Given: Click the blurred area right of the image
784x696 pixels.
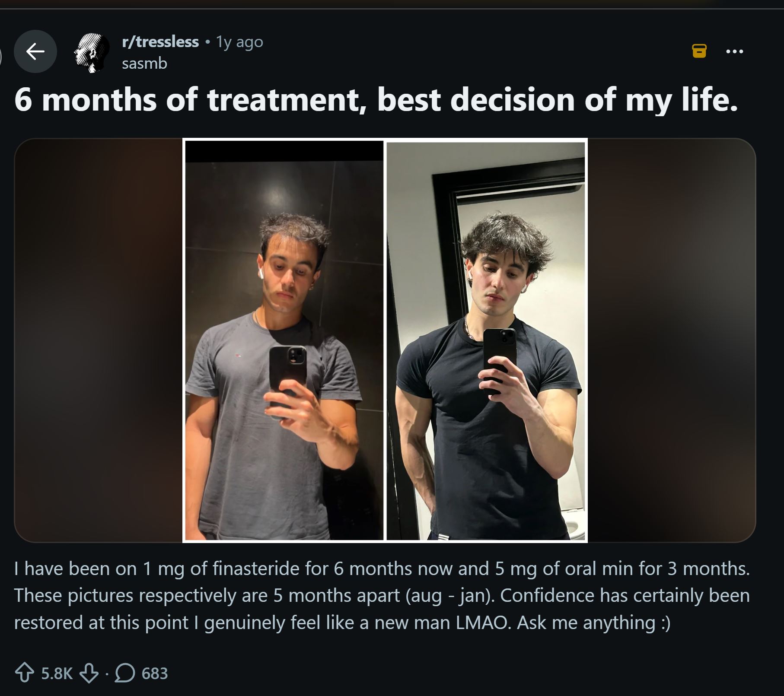Looking at the screenshot, I should 672,340.
